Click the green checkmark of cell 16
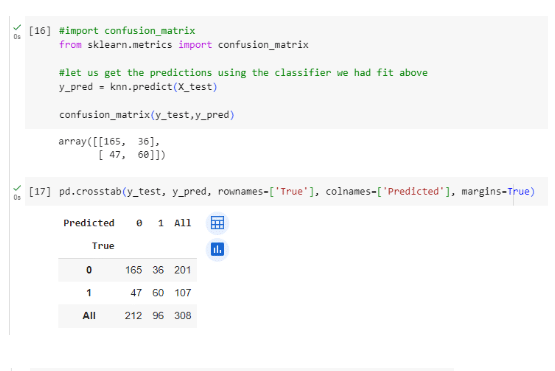The width and height of the screenshot is (555, 371). click(x=17, y=27)
